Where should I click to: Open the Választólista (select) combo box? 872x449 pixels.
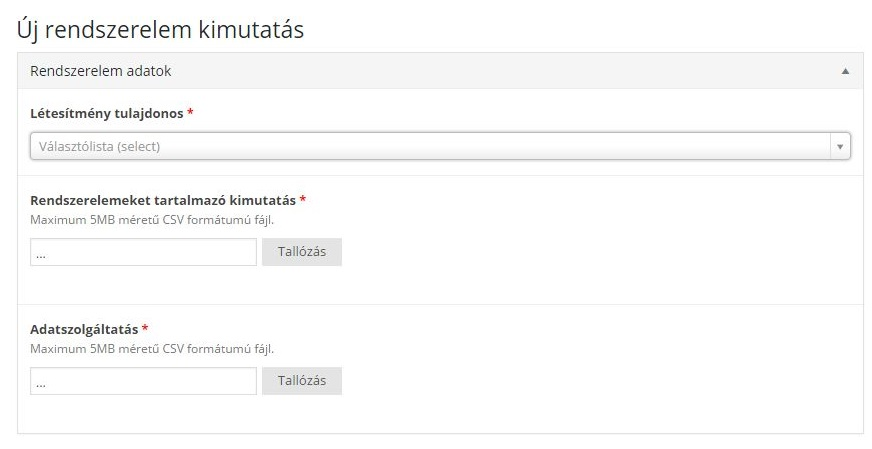440,146
